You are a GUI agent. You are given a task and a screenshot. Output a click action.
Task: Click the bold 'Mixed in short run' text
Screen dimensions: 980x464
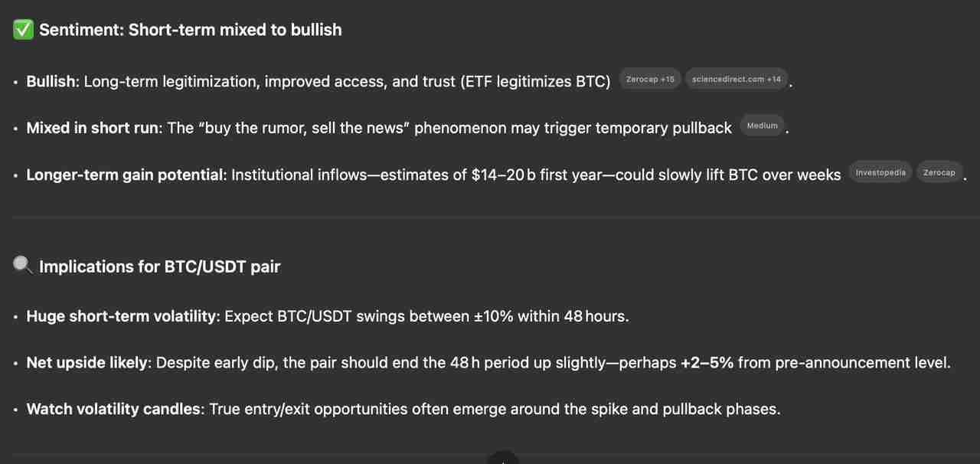pyautogui.click(x=92, y=128)
